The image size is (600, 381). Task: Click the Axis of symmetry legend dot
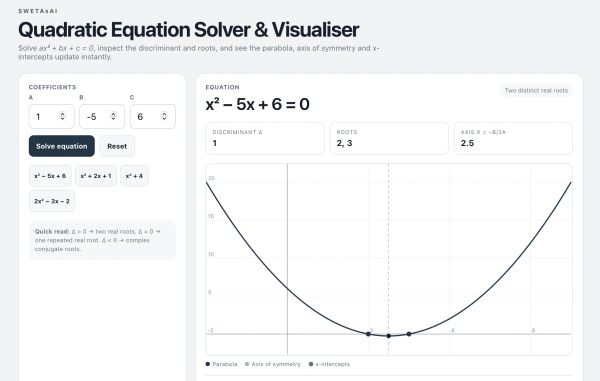pos(247,364)
